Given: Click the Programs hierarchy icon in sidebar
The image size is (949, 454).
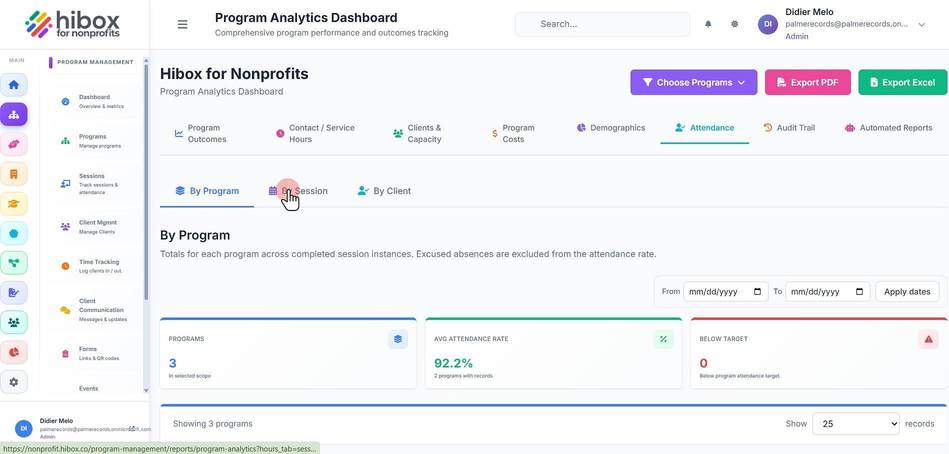Looking at the screenshot, I should pyautogui.click(x=65, y=141).
